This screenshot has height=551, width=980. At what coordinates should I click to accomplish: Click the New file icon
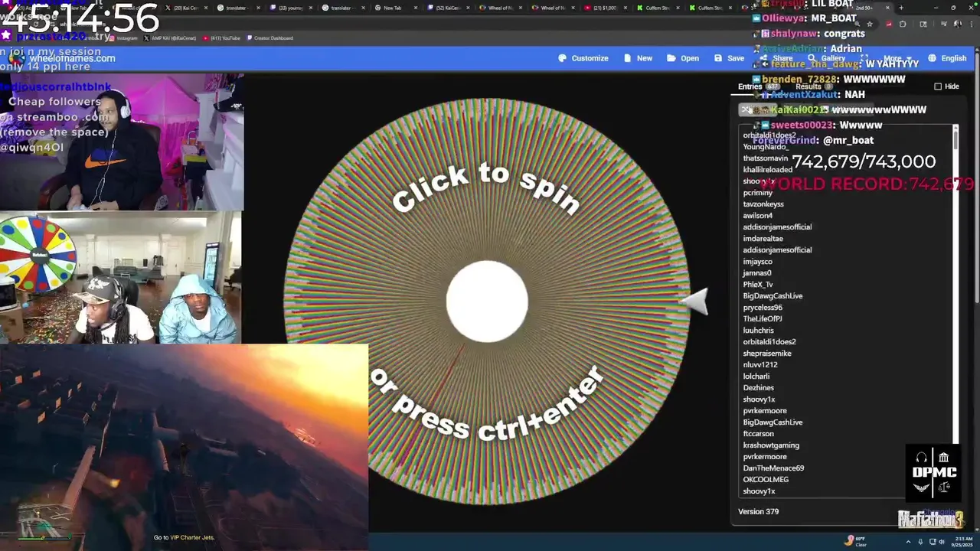coord(628,58)
